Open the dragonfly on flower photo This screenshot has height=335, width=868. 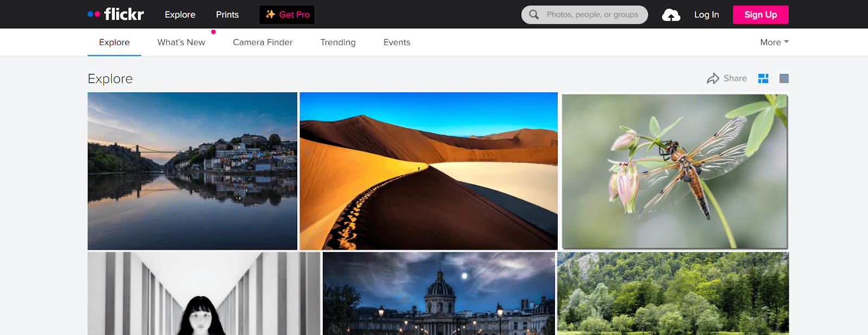coord(674,171)
